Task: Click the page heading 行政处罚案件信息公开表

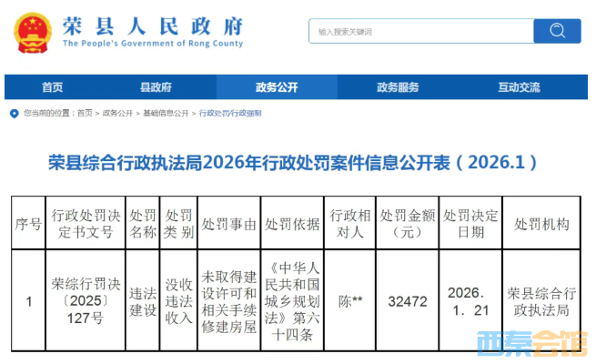Action: (x=292, y=162)
